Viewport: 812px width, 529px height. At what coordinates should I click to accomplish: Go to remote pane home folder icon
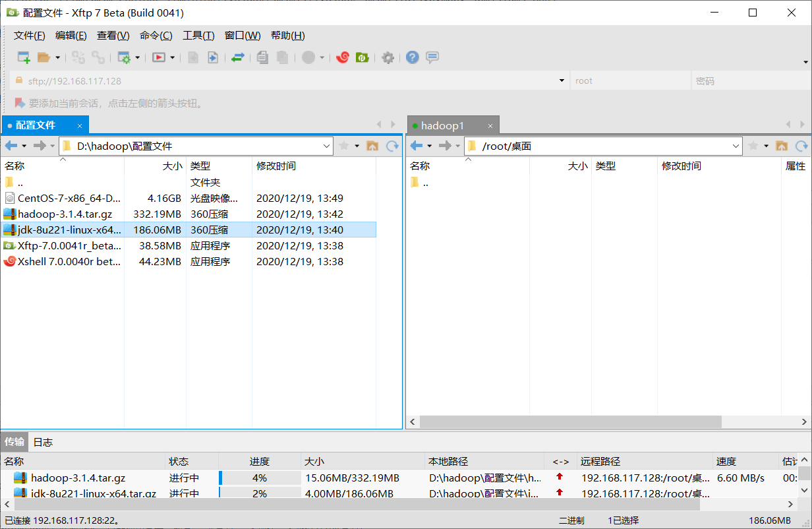click(x=782, y=146)
